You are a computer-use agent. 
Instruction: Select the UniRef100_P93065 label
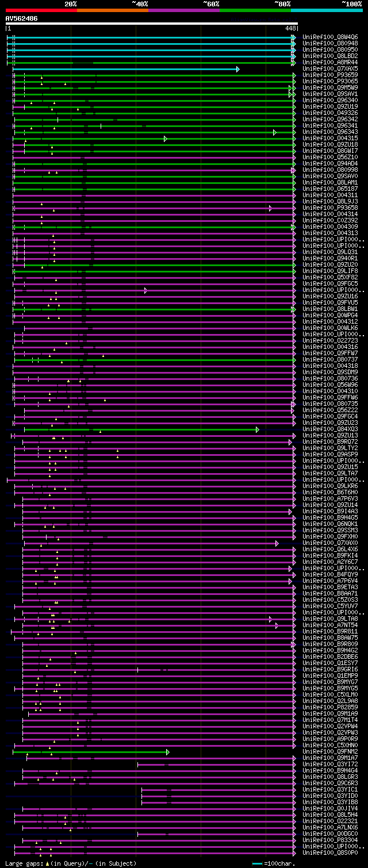point(330,81)
